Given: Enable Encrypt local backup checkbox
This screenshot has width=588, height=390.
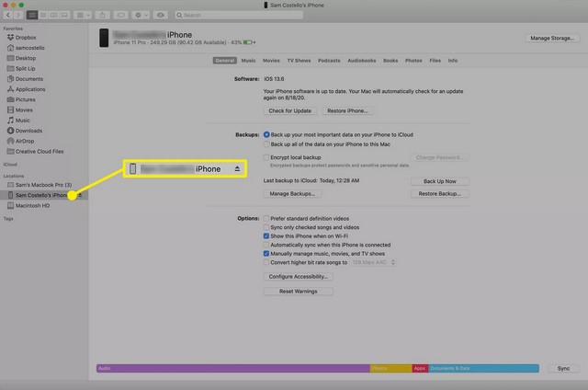Looking at the screenshot, I should [266, 157].
